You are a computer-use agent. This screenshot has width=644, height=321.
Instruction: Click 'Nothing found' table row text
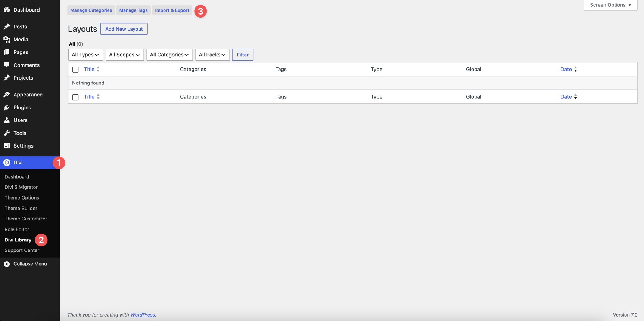point(88,83)
